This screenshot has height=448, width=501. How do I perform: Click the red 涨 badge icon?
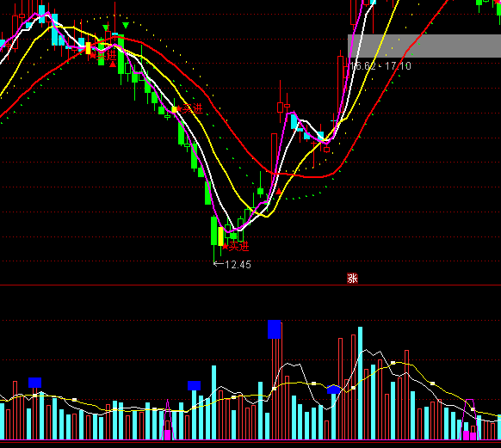tap(352, 279)
